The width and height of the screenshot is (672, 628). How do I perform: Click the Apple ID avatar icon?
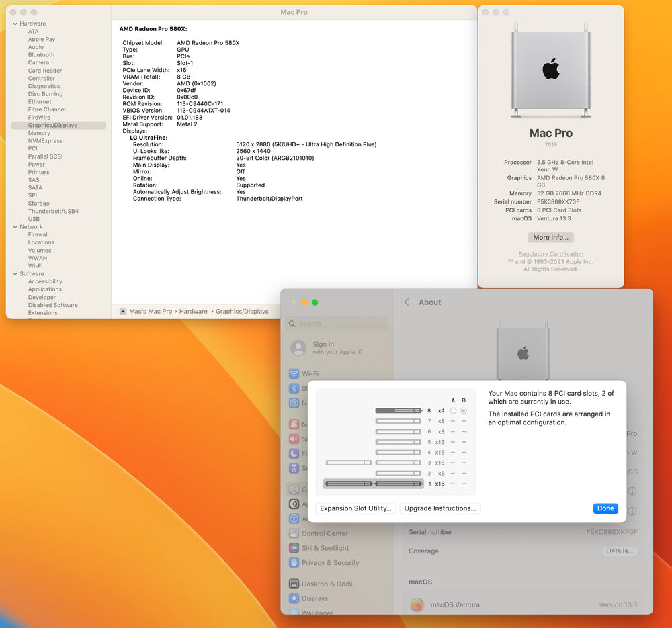coord(298,348)
